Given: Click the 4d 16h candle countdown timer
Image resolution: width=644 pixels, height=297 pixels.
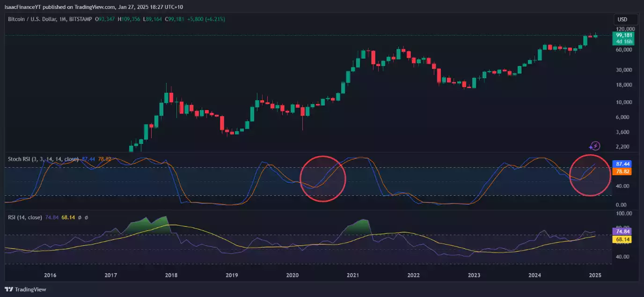Looking at the screenshot, I should click(x=623, y=42).
